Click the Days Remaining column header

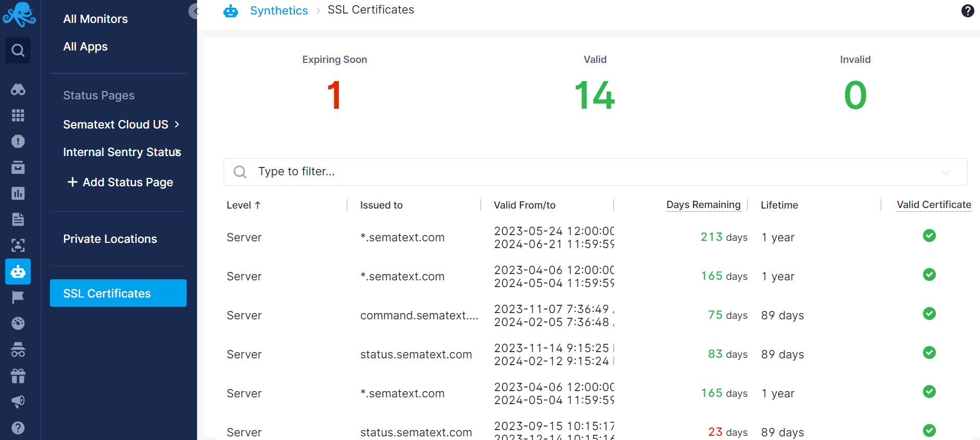point(703,205)
